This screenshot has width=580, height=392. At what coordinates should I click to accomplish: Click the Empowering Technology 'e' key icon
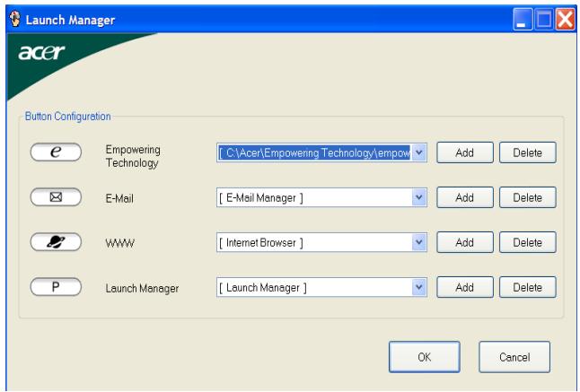(x=56, y=152)
